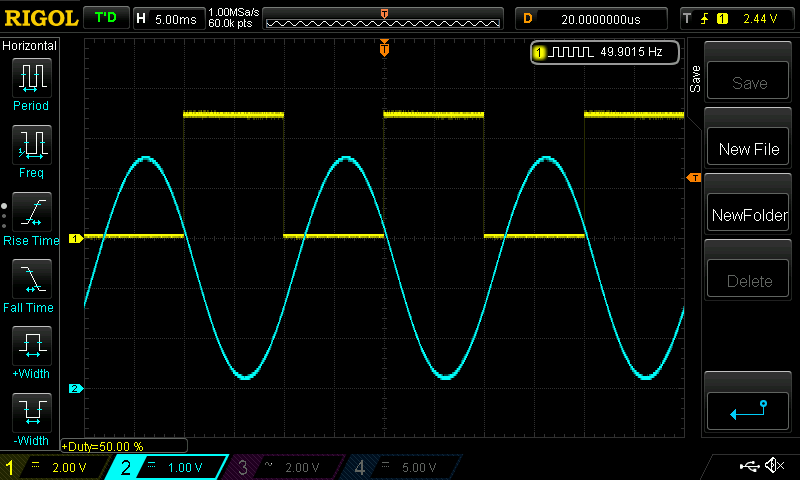
Task: Open the Horizontal menu header
Action: [x=30, y=46]
